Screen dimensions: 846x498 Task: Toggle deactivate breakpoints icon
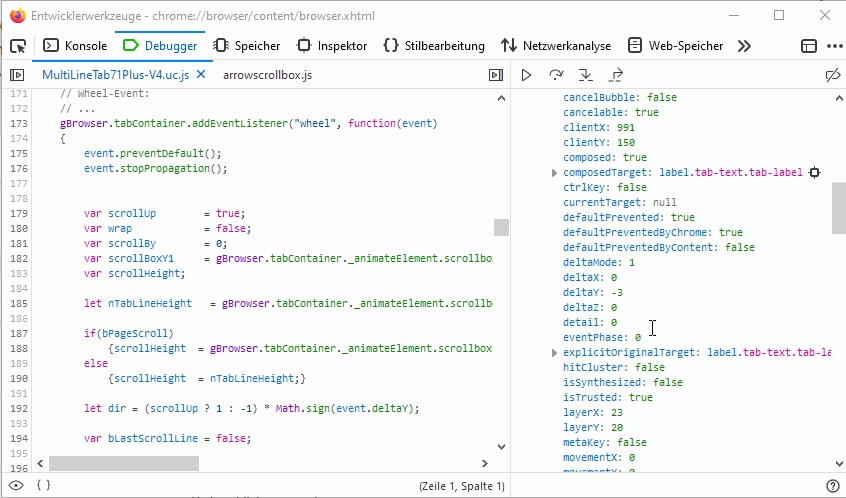[x=832, y=75]
